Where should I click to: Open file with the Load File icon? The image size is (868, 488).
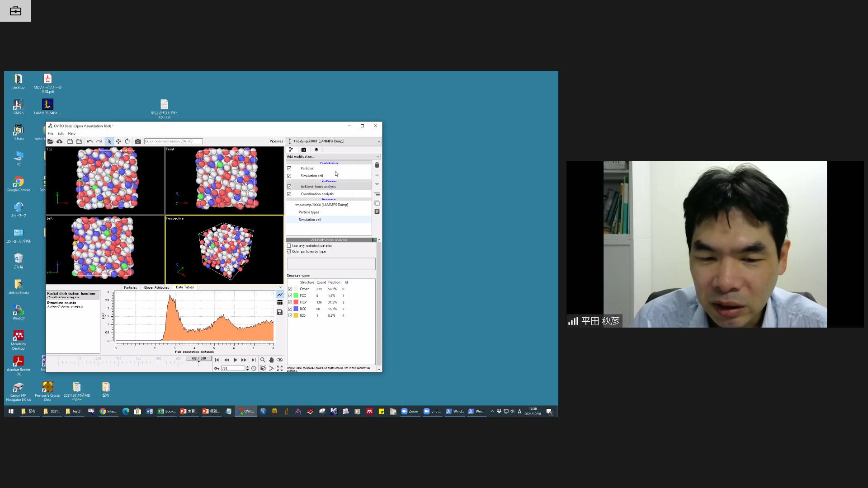(x=50, y=141)
